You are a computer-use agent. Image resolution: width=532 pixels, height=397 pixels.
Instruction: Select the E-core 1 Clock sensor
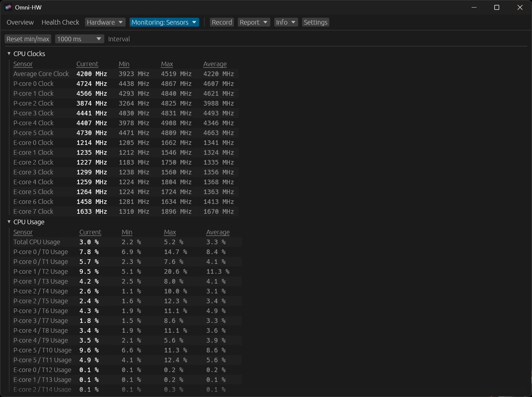click(125, 152)
